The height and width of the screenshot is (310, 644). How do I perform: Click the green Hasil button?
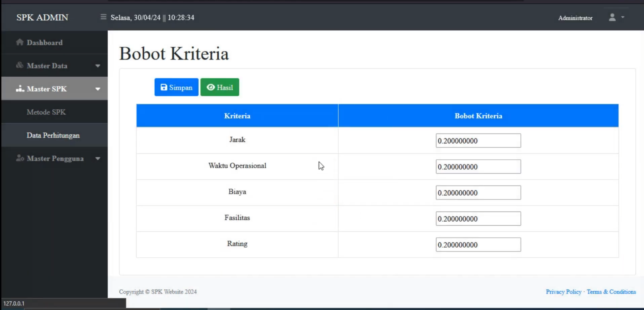click(220, 87)
